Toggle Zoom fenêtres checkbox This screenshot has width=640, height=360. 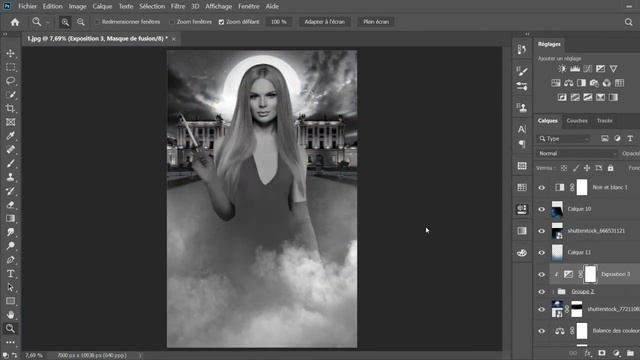(172, 22)
